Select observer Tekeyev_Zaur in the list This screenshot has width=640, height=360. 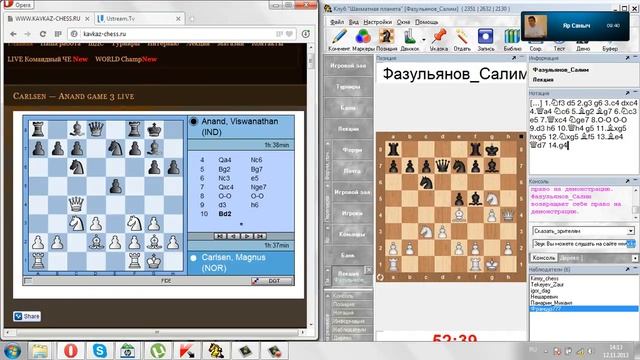(547, 284)
